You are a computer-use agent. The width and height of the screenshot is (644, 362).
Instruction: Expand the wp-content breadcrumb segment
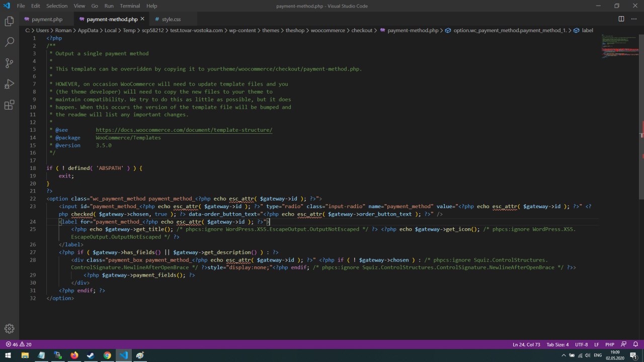click(x=243, y=30)
